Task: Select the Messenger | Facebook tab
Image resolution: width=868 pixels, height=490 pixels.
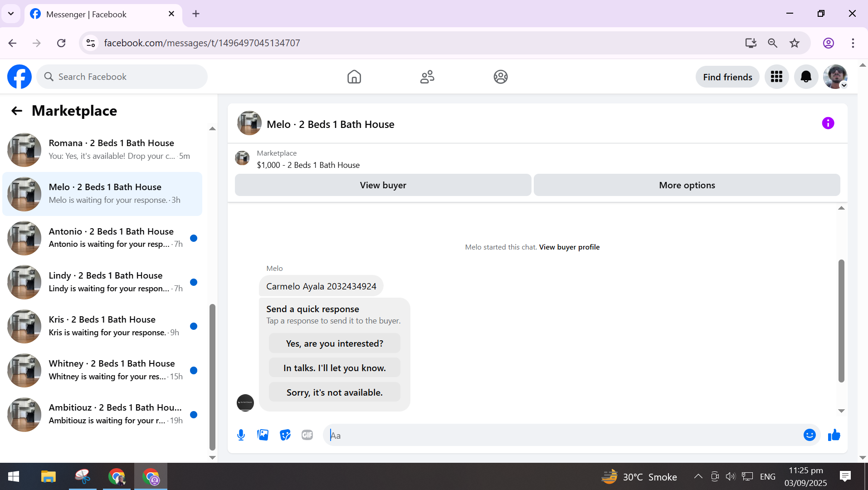Action: [x=103, y=15]
